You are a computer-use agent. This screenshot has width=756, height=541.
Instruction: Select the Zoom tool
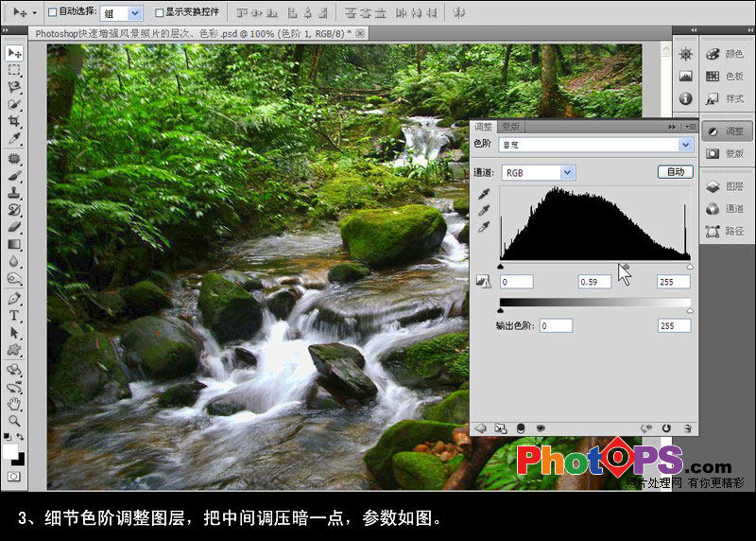click(14, 421)
